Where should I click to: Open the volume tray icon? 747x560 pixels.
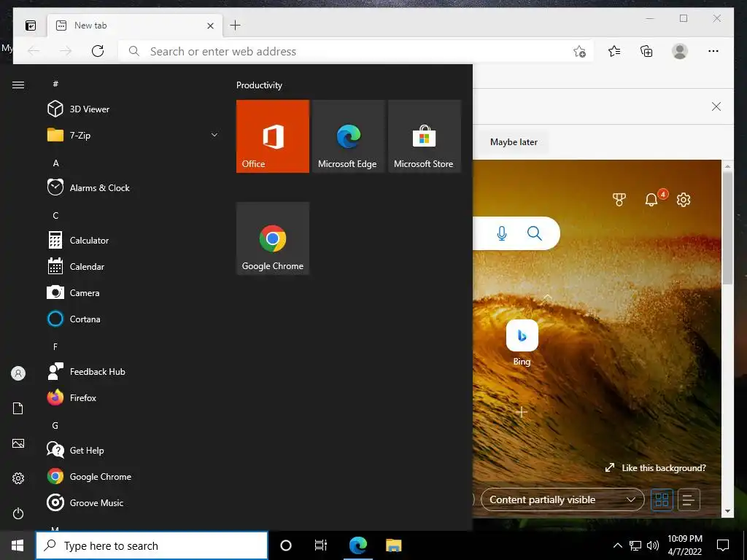653,545
